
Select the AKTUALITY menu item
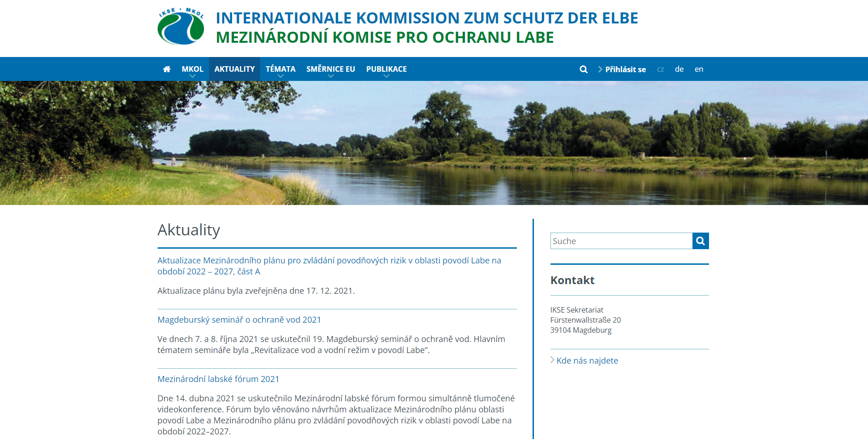(x=234, y=69)
